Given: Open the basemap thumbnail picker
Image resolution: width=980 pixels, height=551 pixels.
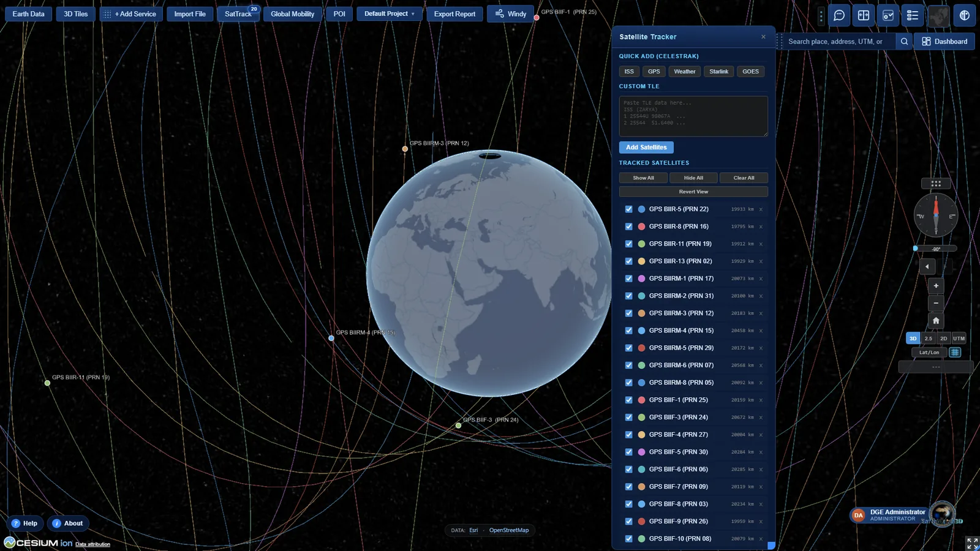Looking at the screenshot, I should [x=938, y=15].
